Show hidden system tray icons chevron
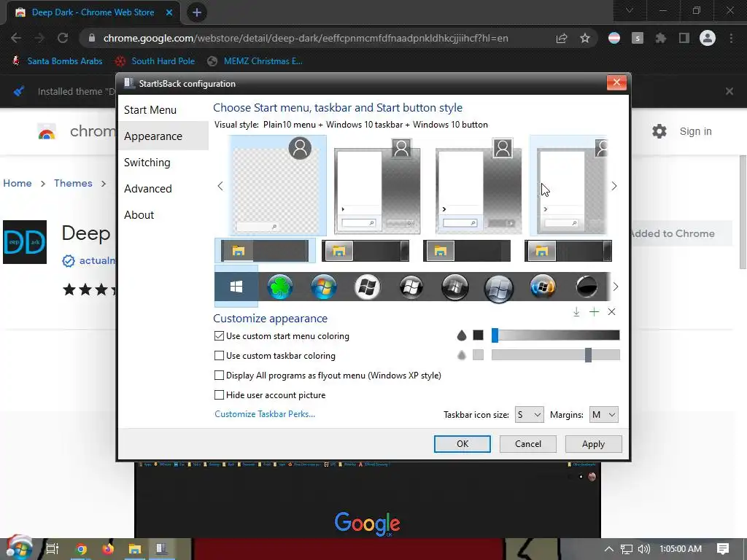Screen dimensions: 747x560 click(608, 549)
